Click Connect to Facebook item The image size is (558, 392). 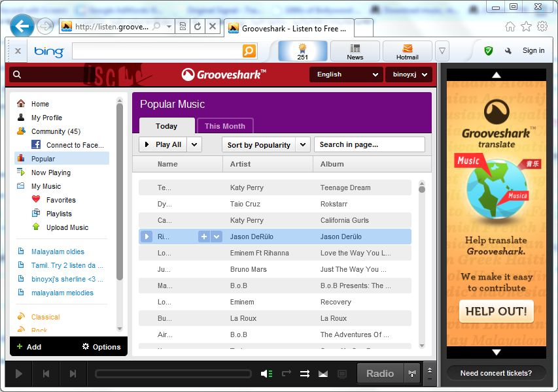pyautogui.click(x=69, y=145)
